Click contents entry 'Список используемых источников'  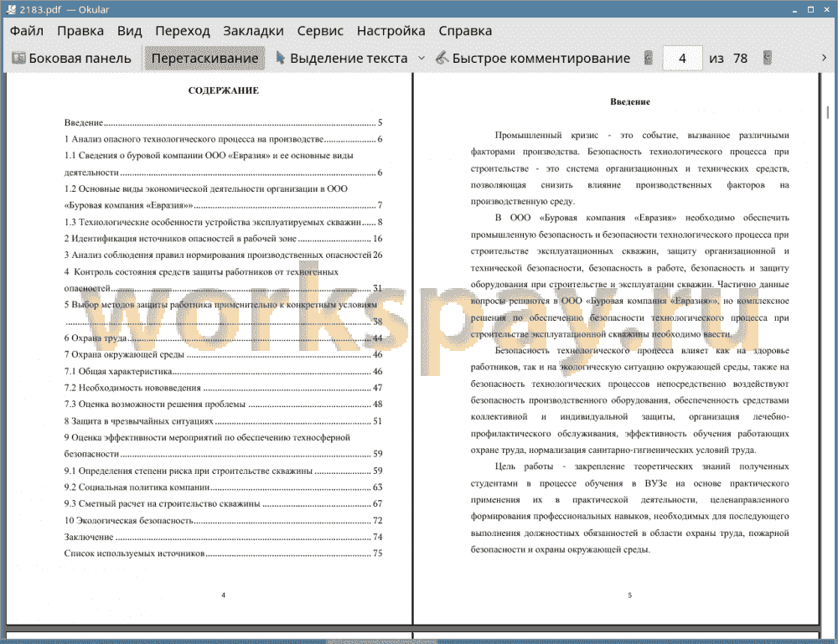[x=223, y=554]
